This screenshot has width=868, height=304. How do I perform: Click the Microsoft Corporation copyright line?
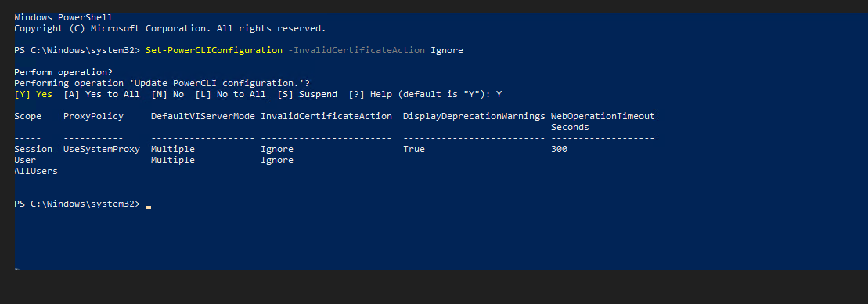170,28
